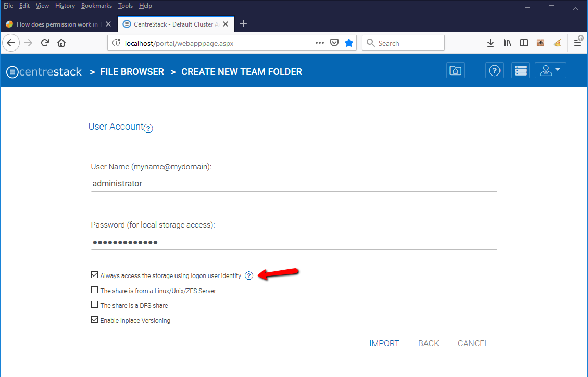Check the share is a DFS share
The image size is (588, 377).
[x=94, y=305]
